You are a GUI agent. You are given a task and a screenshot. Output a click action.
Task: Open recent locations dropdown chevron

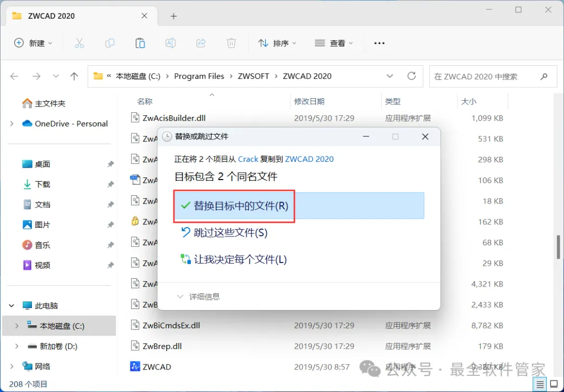[56, 76]
